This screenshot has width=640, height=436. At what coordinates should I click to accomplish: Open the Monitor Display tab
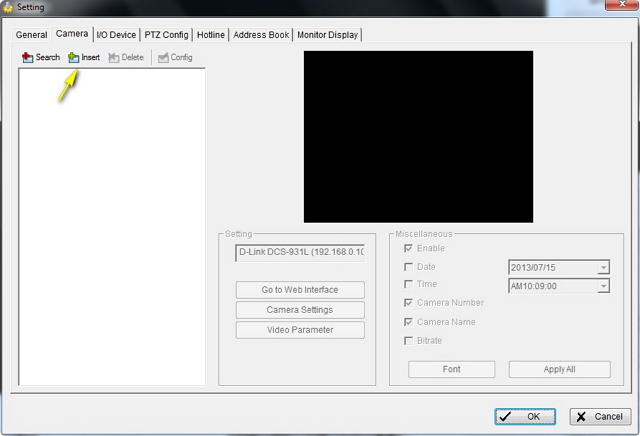[327, 35]
